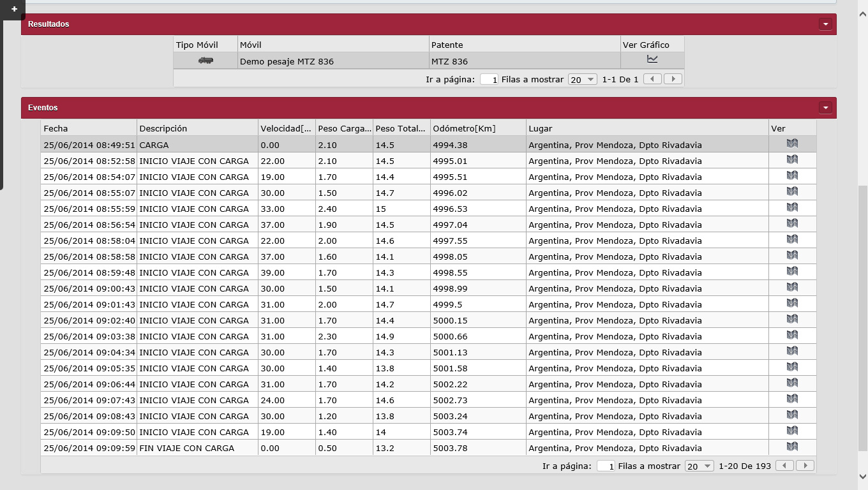Sort events by Peso Carga column header

pos(344,128)
